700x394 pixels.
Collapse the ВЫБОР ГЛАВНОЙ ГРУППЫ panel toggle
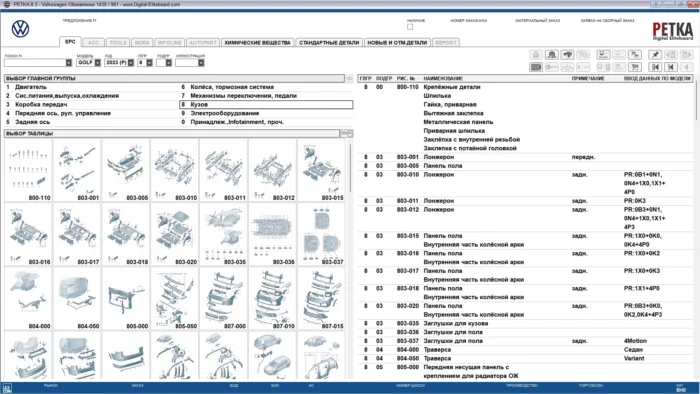pyautogui.click(x=349, y=79)
